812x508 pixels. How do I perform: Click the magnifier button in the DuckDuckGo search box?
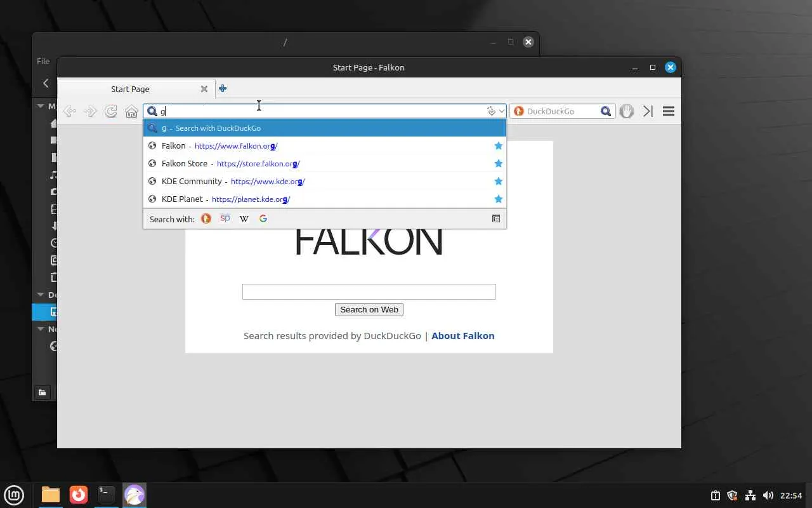[606, 111]
